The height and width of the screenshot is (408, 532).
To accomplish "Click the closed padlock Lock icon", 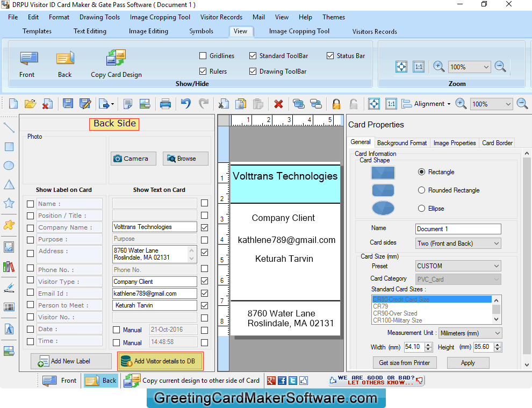I will pyautogui.click(x=336, y=104).
